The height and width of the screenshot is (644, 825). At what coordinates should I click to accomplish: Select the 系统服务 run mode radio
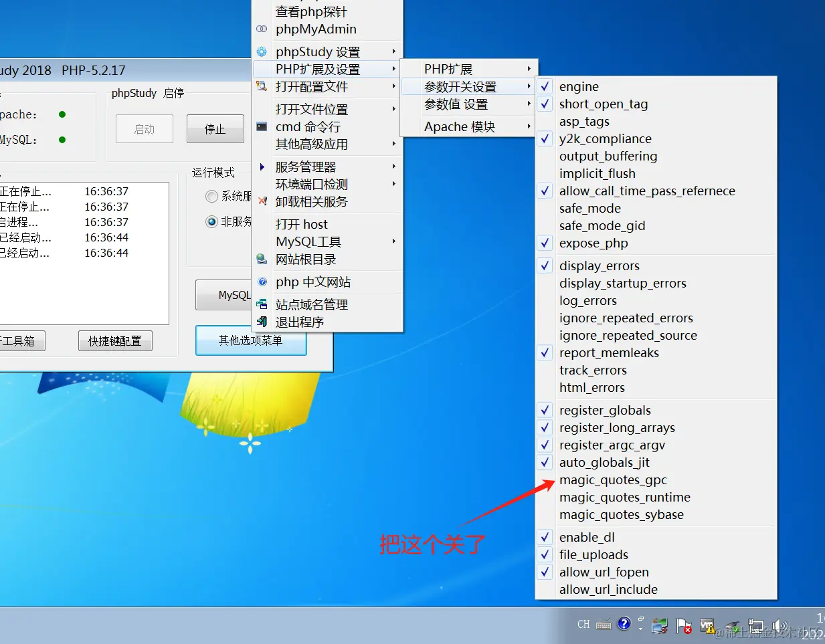pos(211,196)
